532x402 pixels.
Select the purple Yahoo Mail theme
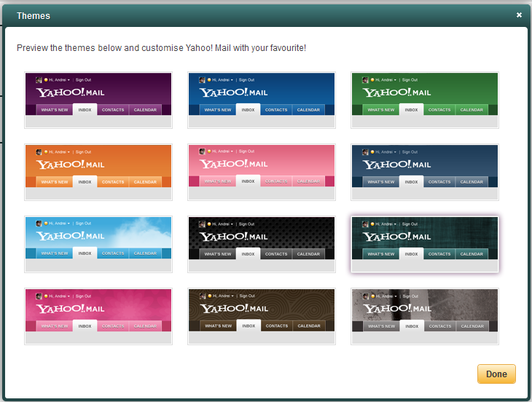98,100
